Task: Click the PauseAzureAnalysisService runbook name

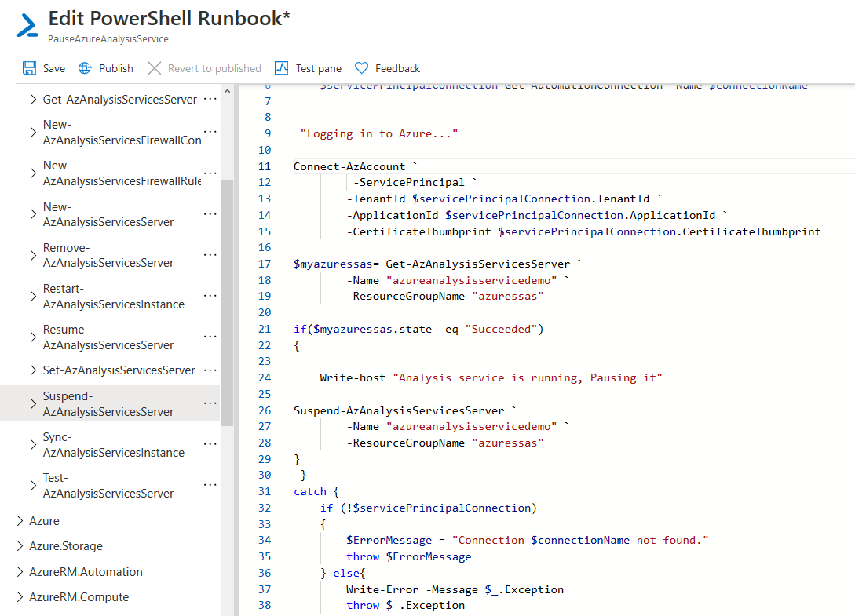Action: click(108, 38)
